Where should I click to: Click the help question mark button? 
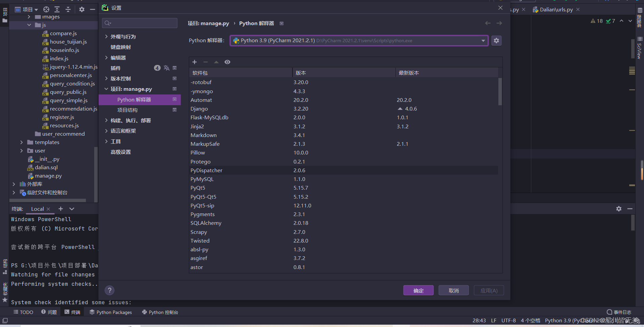point(109,290)
